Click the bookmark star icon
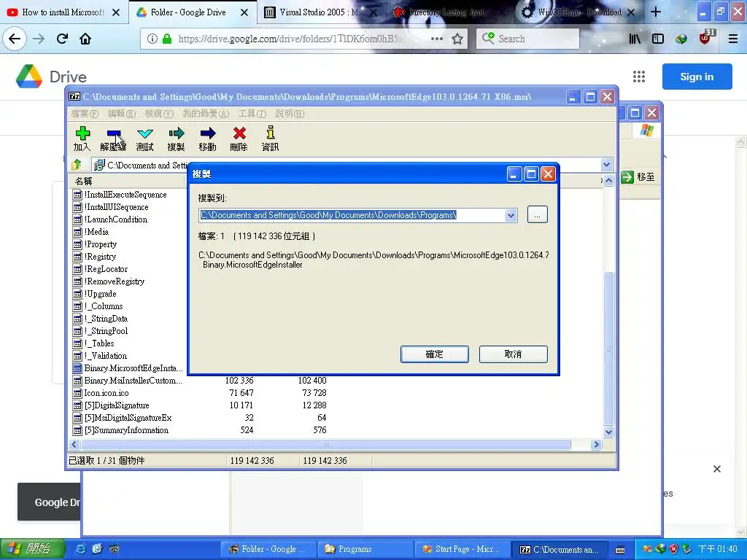This screenshot has width=747, height=560. pyautogui.click(x=457, y=39)
